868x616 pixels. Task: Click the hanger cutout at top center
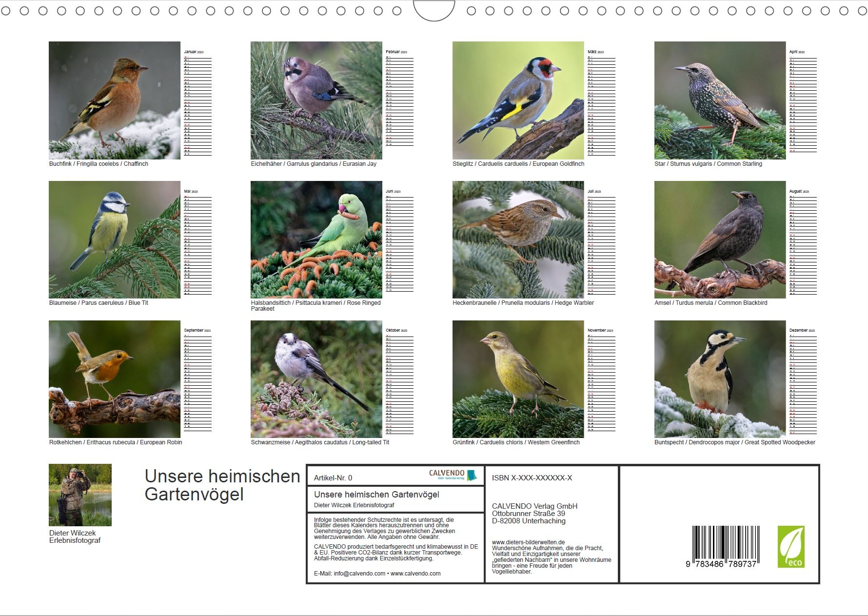[434, 11]
